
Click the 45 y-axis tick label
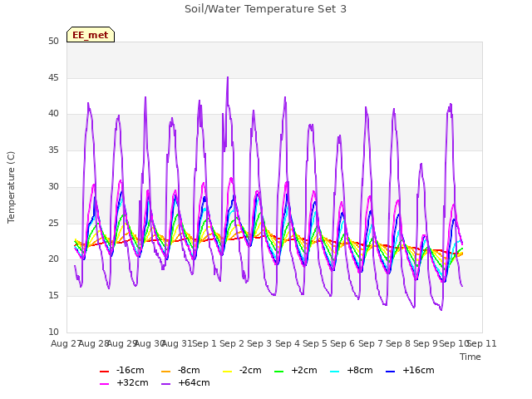coord(53,77)
